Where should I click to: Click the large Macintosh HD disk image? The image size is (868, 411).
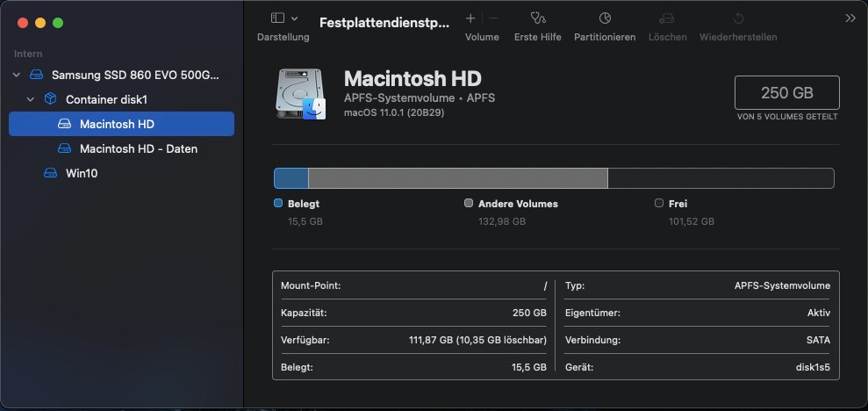[301, 93]
